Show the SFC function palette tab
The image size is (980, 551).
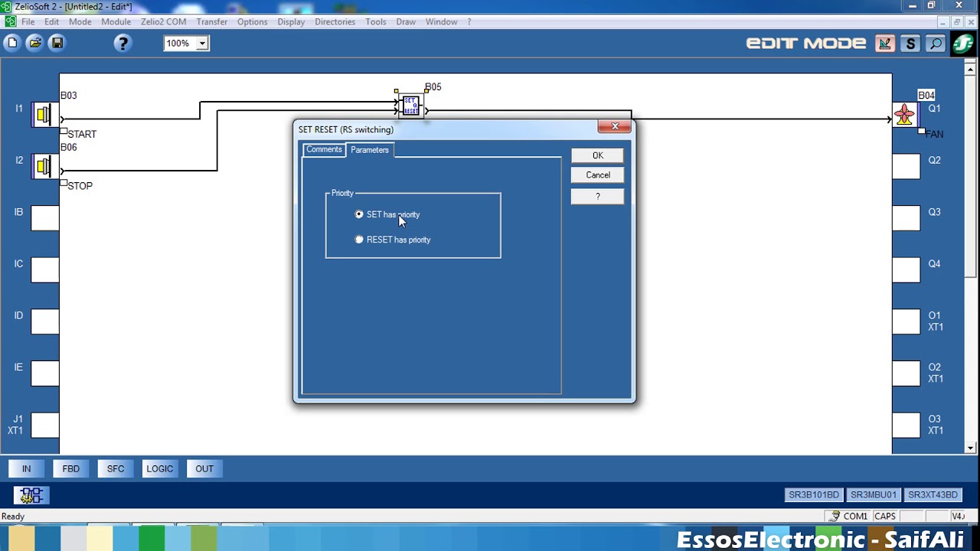116,468
